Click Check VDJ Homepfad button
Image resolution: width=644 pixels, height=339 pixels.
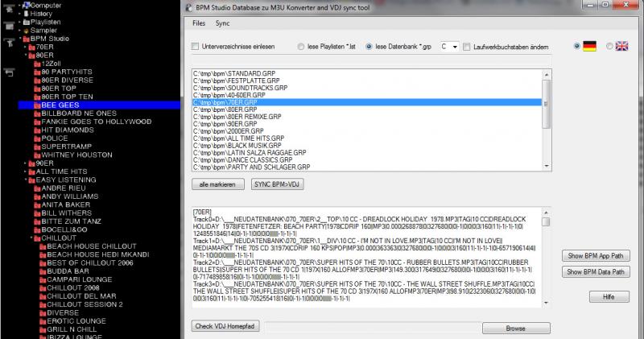point(225,326)
